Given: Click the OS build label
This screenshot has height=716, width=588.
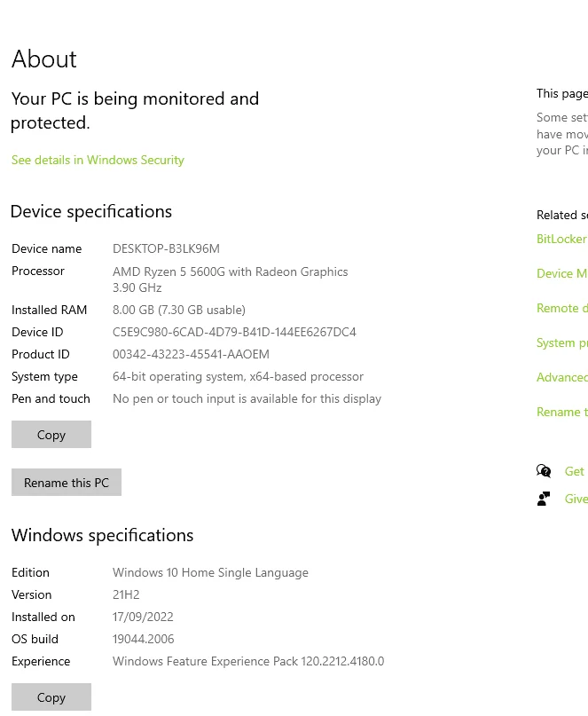Looking at the screenshot, I should [x=35, y=639].
